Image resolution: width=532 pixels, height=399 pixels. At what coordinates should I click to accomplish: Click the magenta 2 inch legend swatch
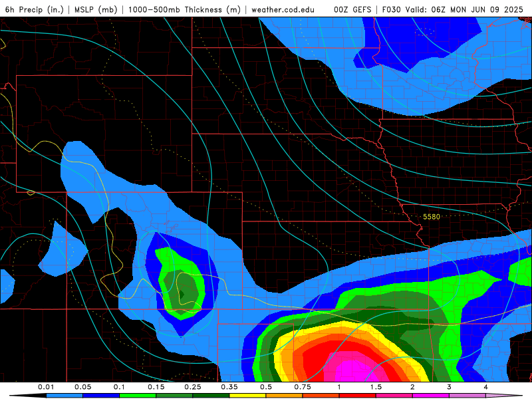431,396
